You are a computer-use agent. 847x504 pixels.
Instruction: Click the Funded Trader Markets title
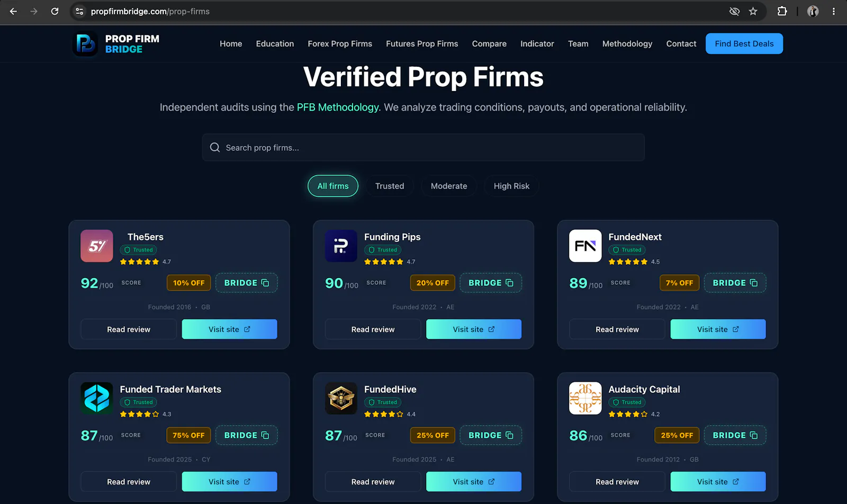pos(170,389)
